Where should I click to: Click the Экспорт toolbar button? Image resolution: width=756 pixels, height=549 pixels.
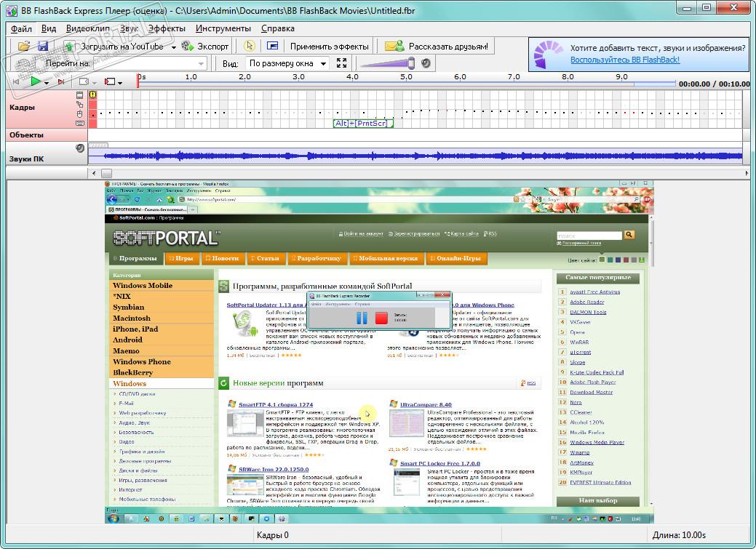click(x=205, y=47)
